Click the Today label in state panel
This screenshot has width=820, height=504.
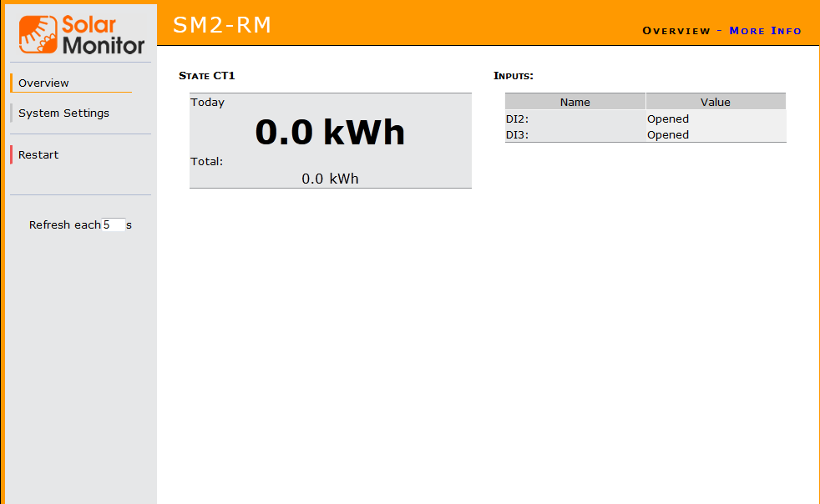(x=207, y=103)
